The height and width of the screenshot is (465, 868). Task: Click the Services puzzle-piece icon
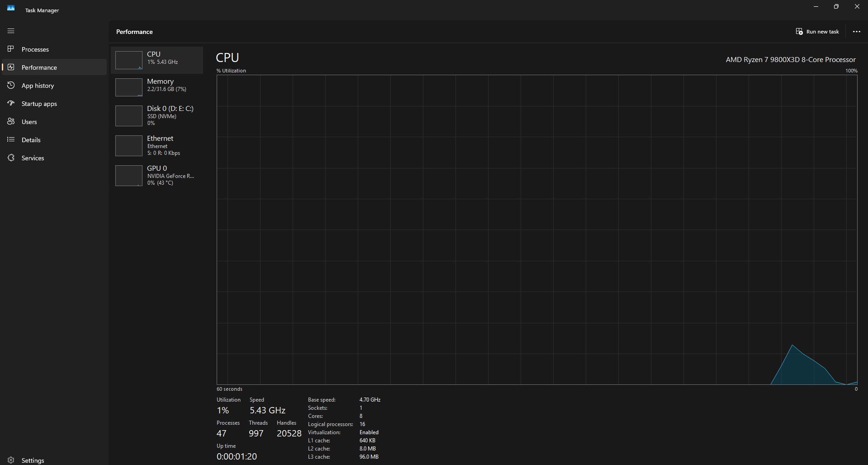[x=11, y=158]
